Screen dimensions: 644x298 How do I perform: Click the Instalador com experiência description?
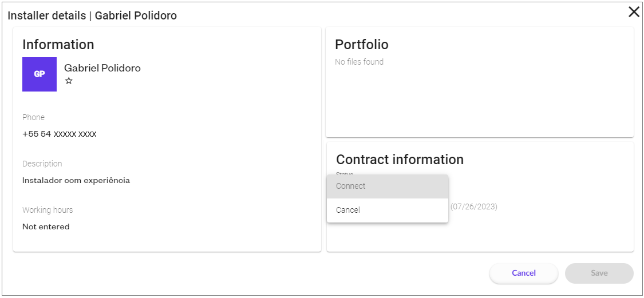[x=76, y=181]
